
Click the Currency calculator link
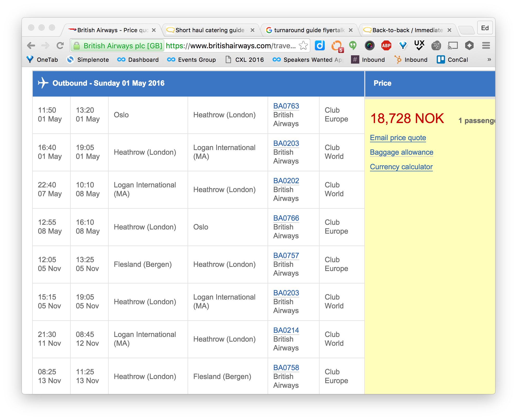pos(402,167)
